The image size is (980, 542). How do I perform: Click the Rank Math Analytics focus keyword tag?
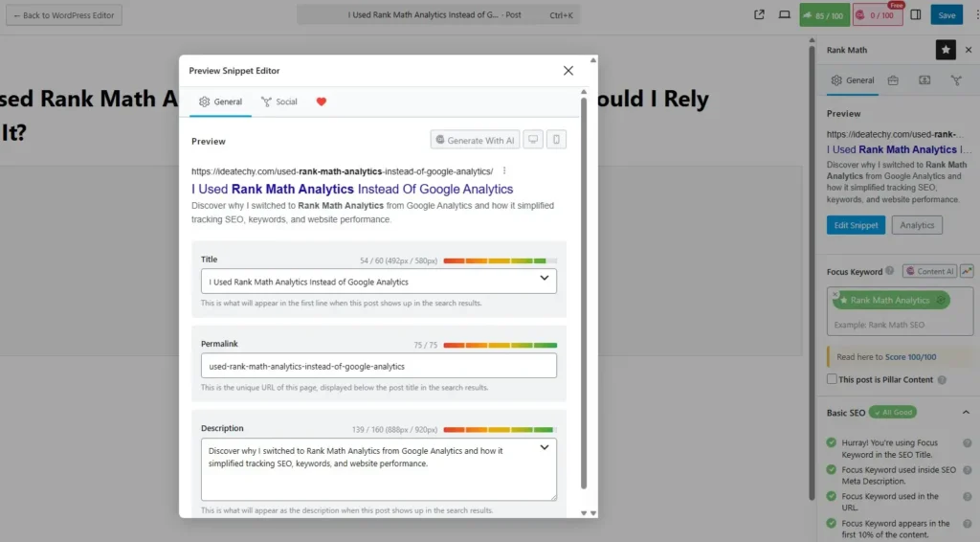pos(891,300)
